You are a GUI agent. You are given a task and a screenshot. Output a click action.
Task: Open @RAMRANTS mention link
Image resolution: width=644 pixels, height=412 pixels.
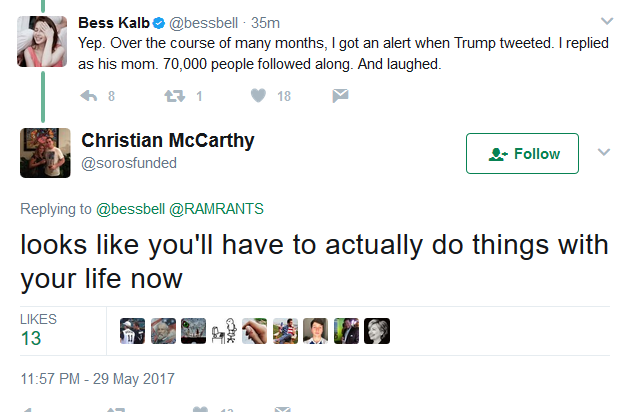216,209
